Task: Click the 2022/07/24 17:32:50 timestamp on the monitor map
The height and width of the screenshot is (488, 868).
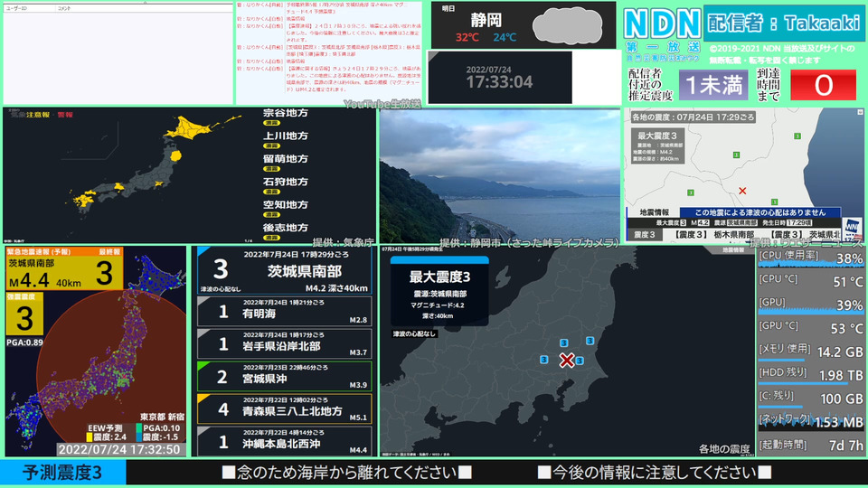Action: [119, 449]
